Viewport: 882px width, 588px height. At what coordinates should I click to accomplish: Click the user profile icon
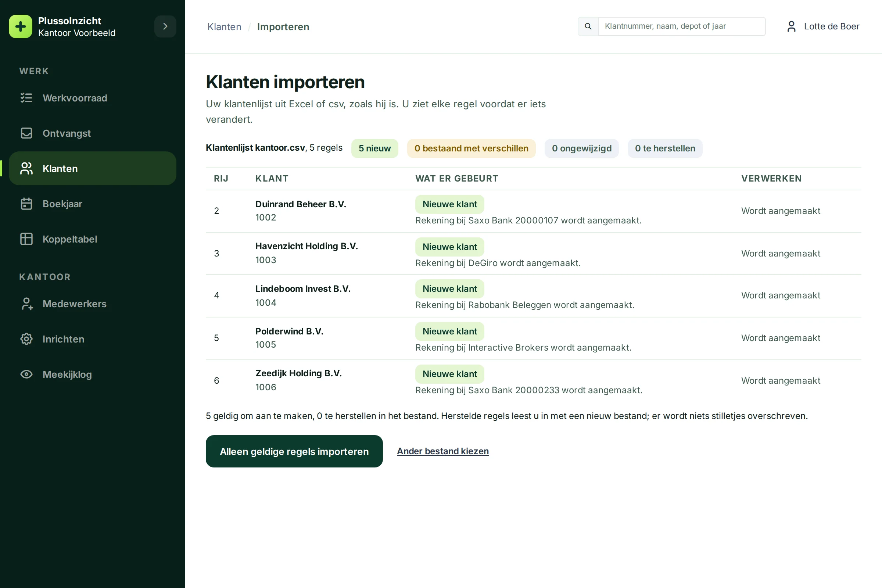(x=791, y=26)
